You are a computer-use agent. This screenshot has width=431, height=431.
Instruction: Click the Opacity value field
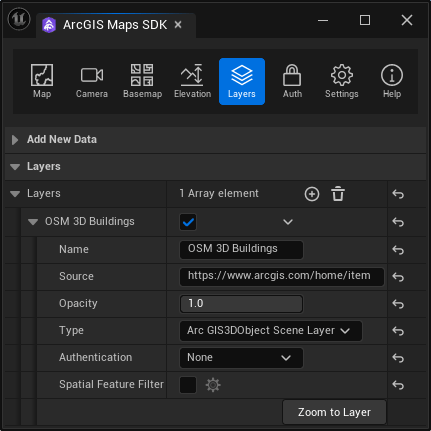(x=241, y=304)
